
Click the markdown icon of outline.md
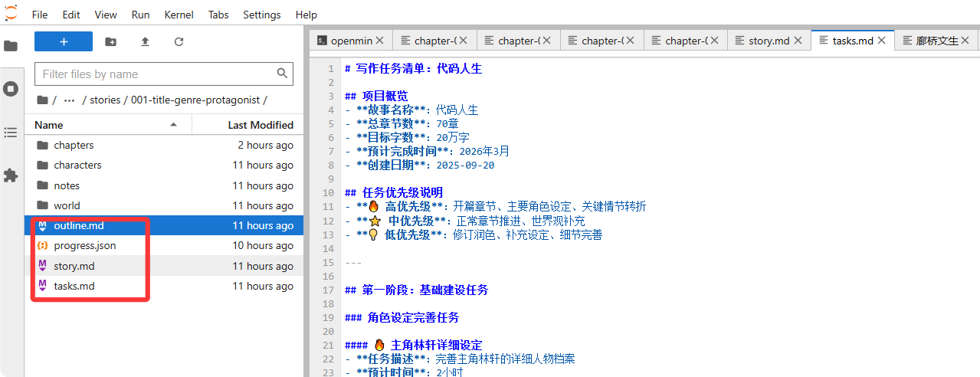[42, 225]
